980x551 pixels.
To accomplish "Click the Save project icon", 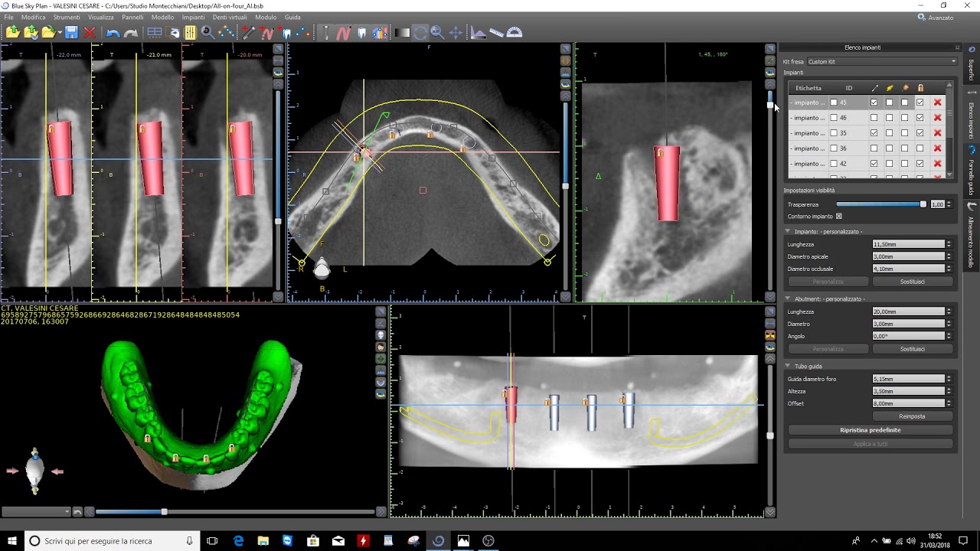I will pos(71,33).
